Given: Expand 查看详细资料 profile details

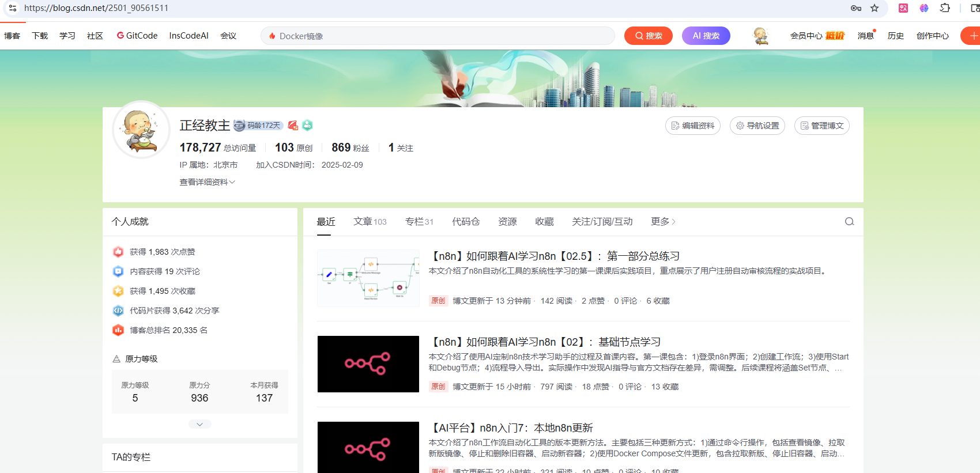Looking at the screenshot, I should pos(207,182).
